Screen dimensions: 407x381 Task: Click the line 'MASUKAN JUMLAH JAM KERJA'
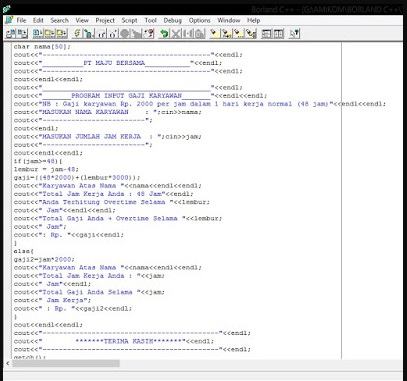108,136
